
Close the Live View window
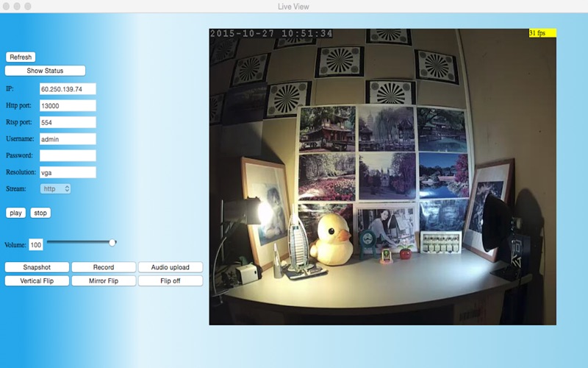(x=7, y=7)
